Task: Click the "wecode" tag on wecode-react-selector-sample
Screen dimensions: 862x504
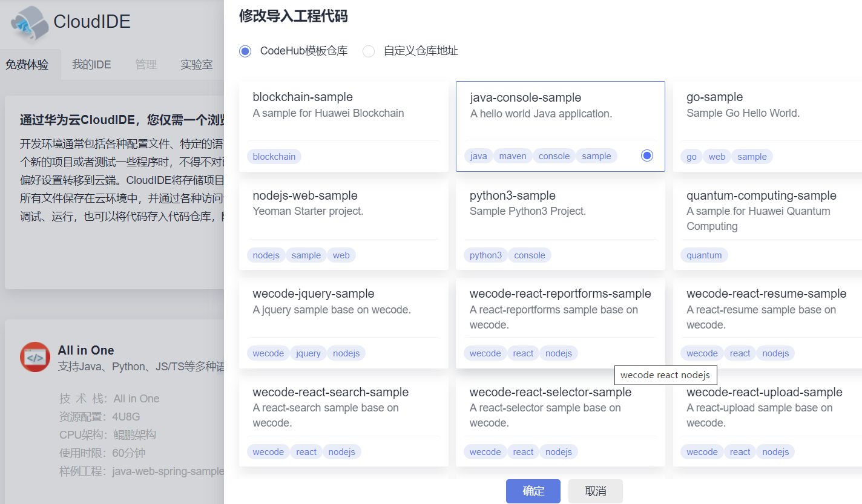Action: coord(485,452)
